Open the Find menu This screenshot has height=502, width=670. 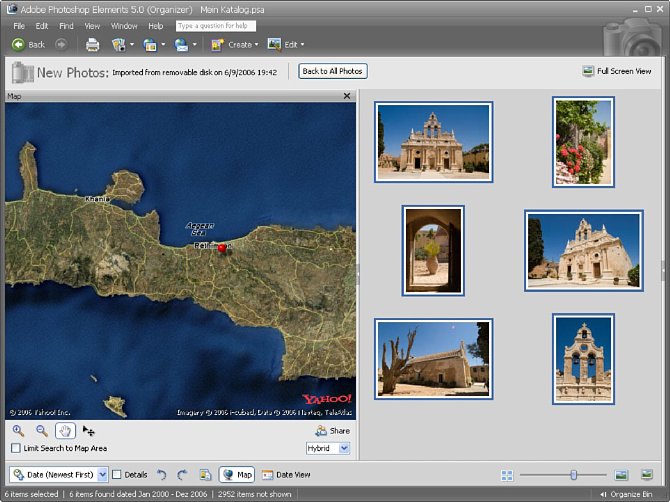(66, 26)
